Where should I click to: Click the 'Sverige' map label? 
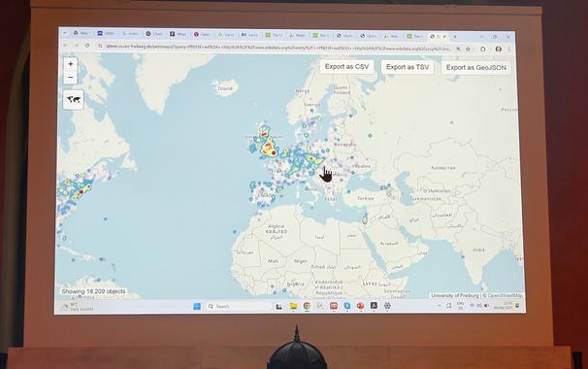click(x=311, y=105)
